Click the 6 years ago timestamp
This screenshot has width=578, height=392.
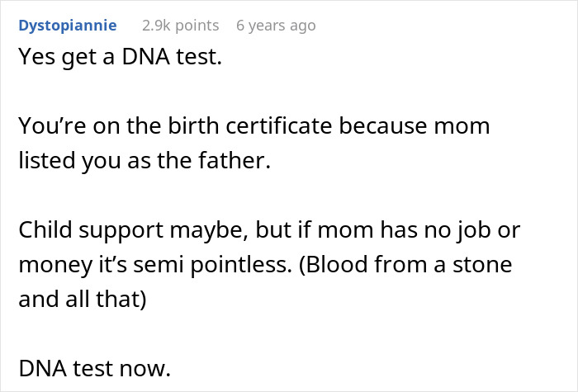276,26
